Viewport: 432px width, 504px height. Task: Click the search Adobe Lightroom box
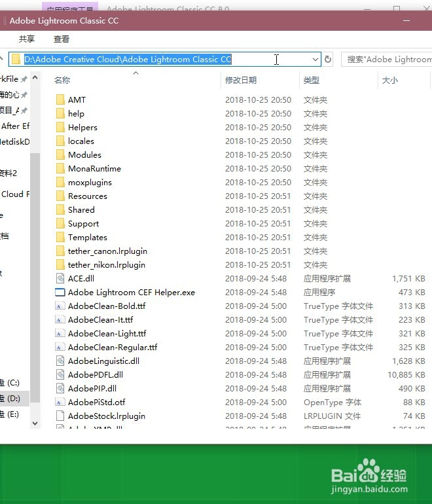pos(386,59)
